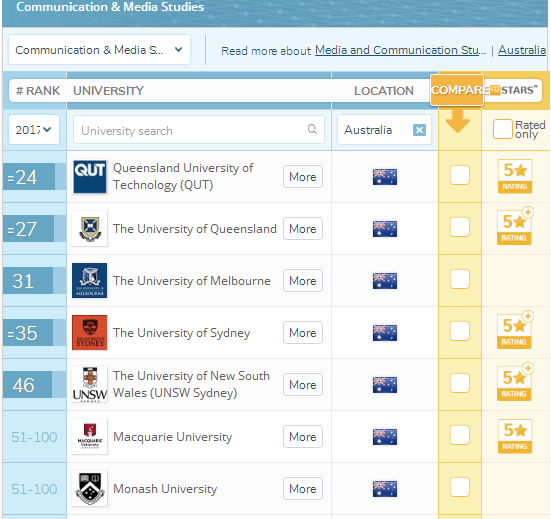Click the QUT university logo
The width and height of the screenshot is (551, 519).
pos(90,177)
